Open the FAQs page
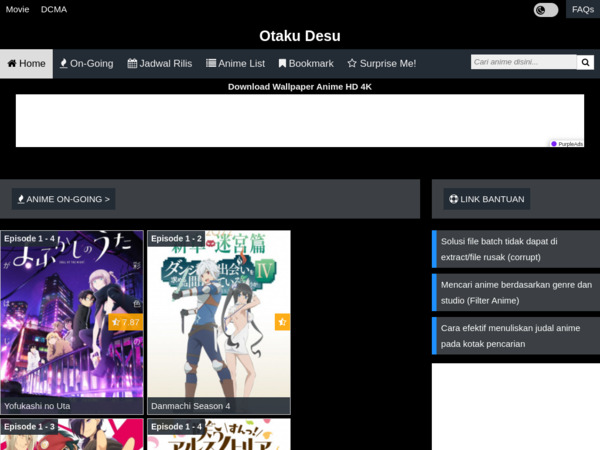 pos(583,9)
